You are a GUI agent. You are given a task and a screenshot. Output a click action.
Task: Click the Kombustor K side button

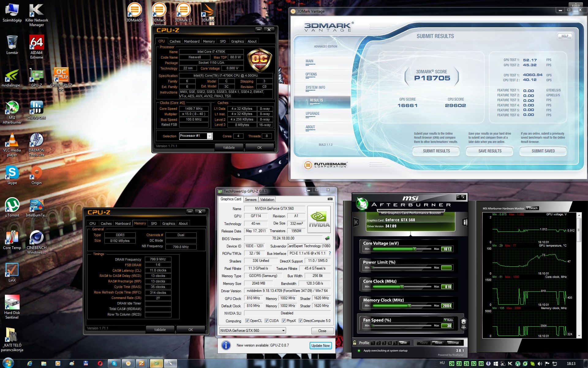356,222
